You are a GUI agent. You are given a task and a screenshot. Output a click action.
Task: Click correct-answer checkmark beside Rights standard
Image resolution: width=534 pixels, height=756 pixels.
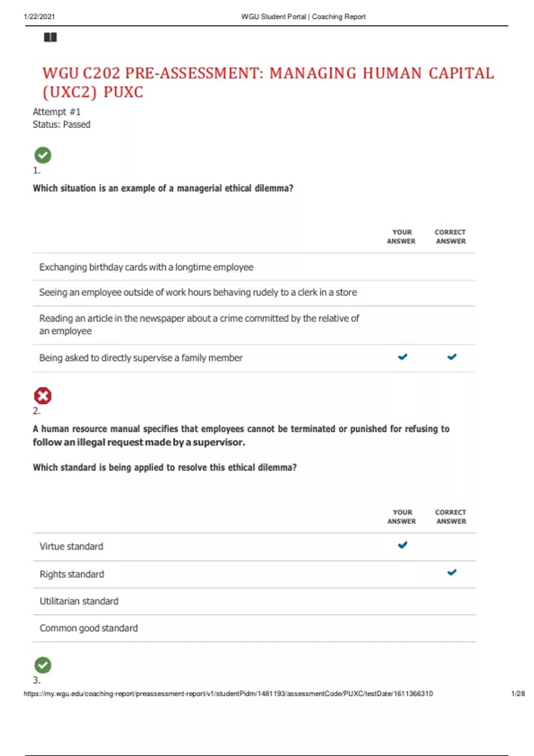pyautogui.click(x=452, y=573)
